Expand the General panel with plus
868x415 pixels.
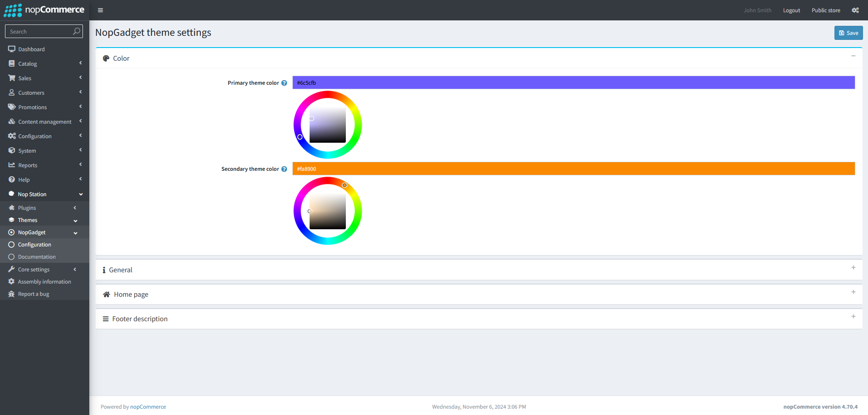click(x=853, y=268)
